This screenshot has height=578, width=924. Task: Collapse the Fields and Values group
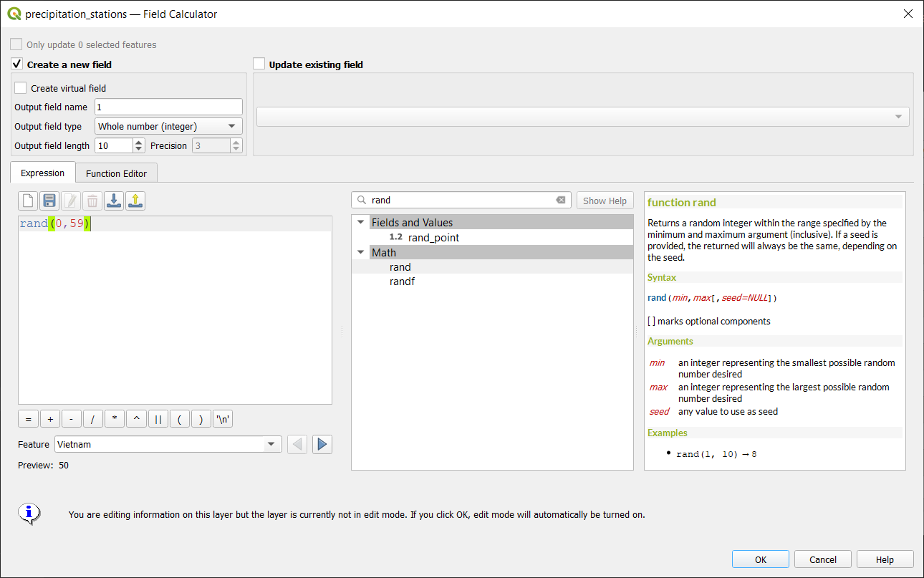[360, 223]
